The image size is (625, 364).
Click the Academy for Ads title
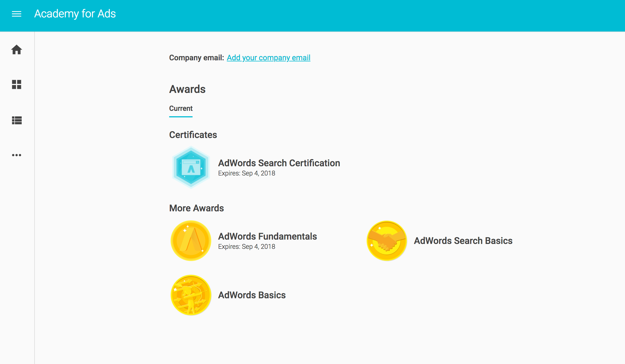point(75,14)
